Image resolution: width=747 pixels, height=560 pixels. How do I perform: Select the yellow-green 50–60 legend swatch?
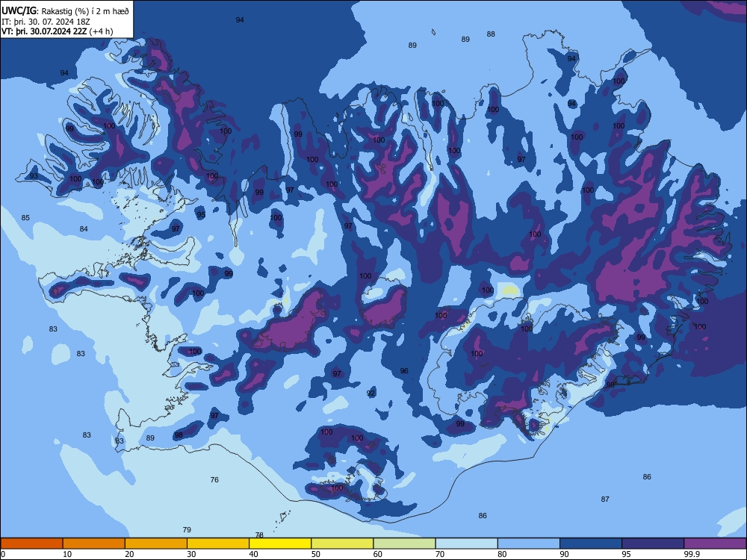click(x=342, y=544)
